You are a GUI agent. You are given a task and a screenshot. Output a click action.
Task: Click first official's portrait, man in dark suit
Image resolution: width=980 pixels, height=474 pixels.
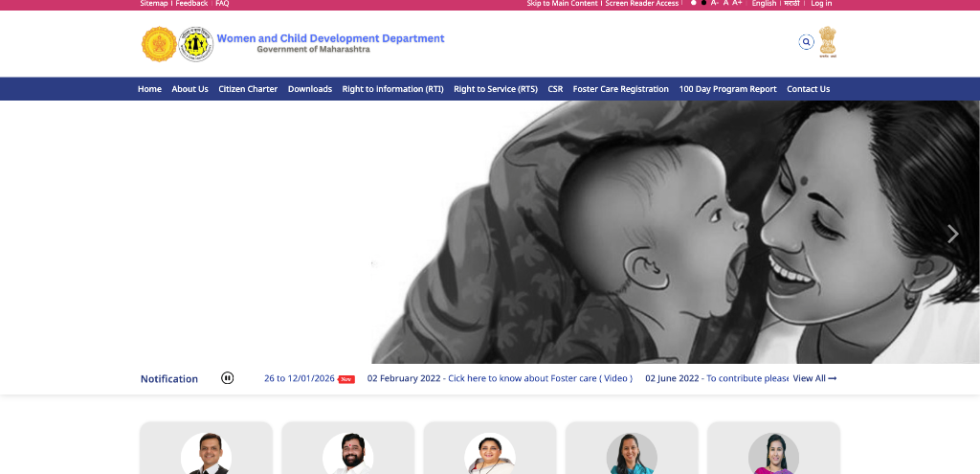coord(206,453)
